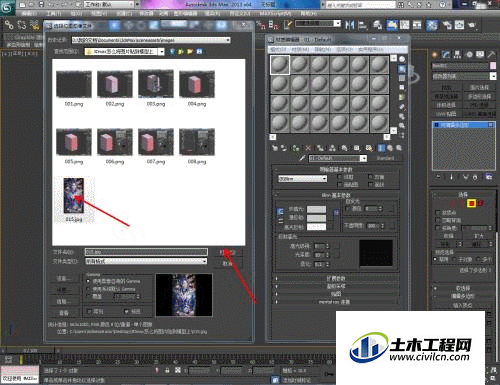Image resolution: width=500 pixels, height=385 pixels.
Task: Open the view menu icon in file dialog
Action: [x=199, y=52]
